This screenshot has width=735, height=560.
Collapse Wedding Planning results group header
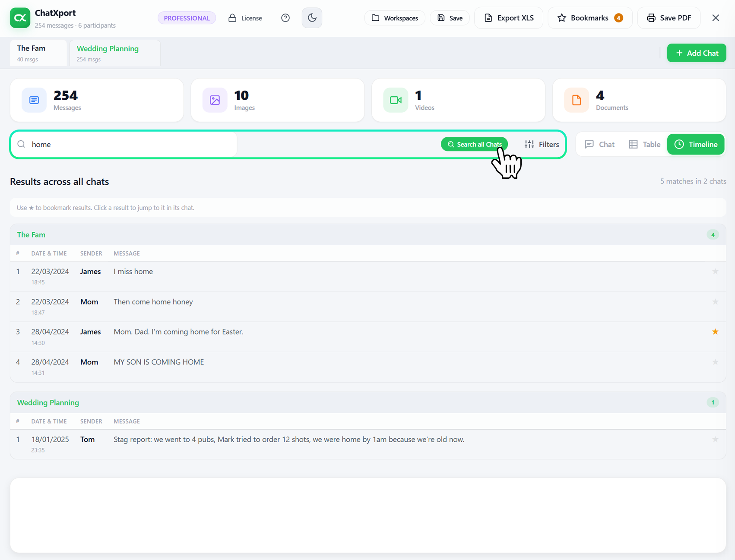tap(368, 402)
